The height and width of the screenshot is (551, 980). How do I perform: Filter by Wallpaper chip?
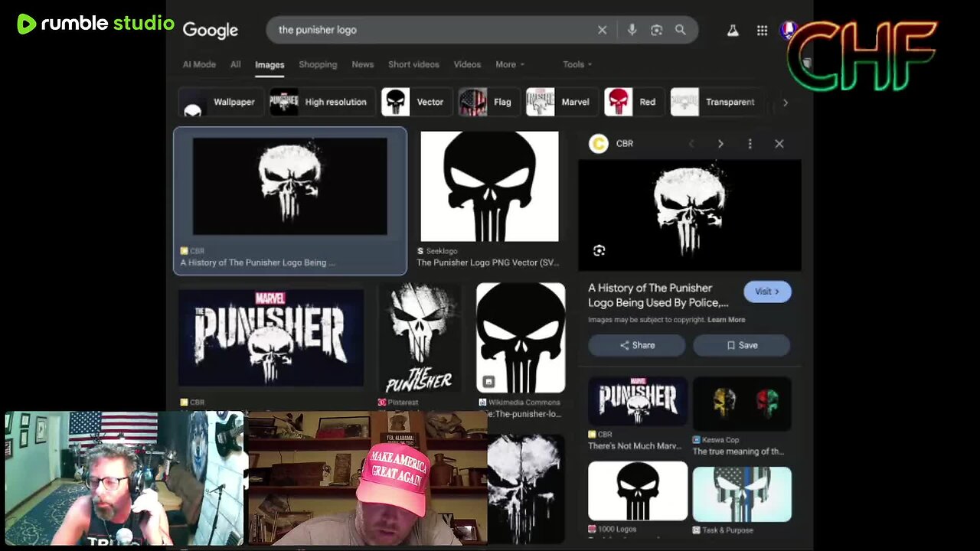(220, 102)
